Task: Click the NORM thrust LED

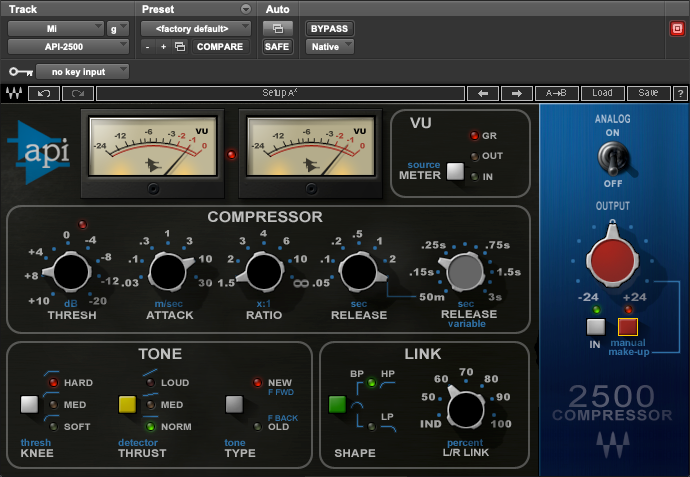Action: [150, 426]
